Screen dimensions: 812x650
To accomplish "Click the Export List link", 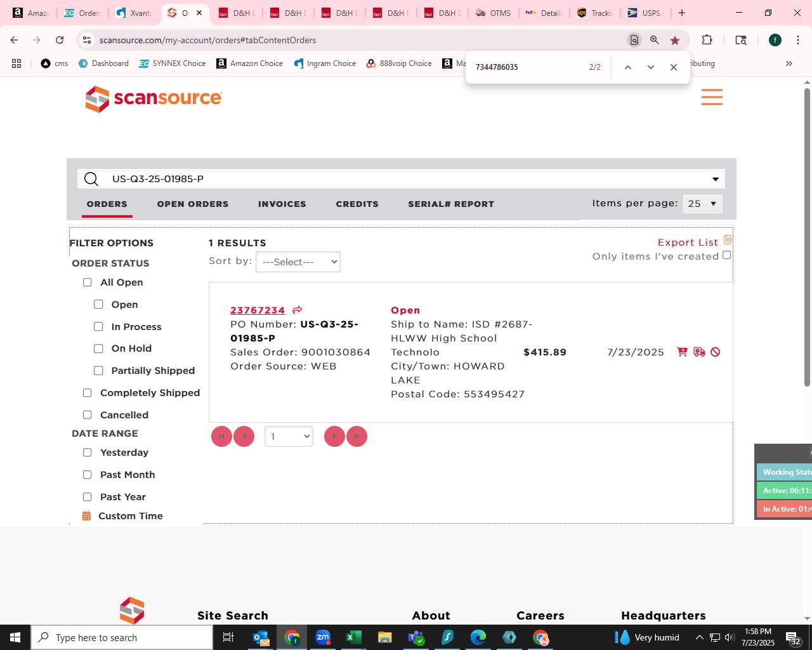I will [x=688, y=242].
